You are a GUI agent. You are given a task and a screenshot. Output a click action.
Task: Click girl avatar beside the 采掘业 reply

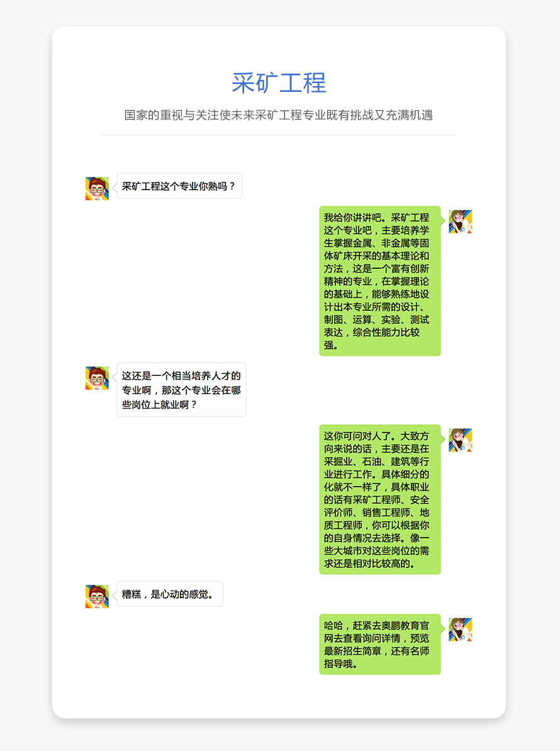[461, 440]
